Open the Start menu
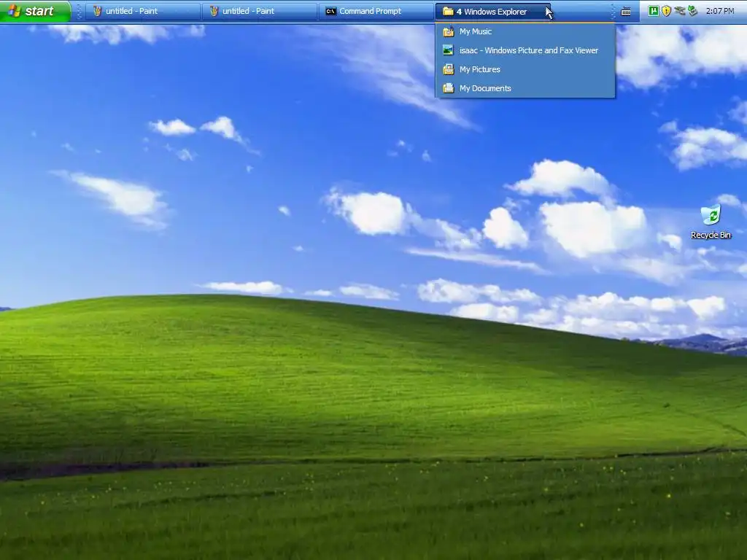747x560 pixels. [35, 11]
